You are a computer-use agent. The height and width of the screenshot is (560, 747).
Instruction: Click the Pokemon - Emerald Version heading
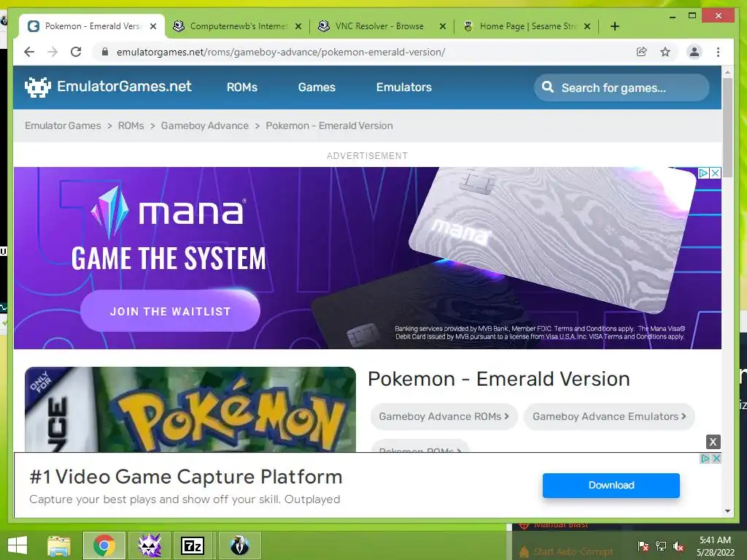coord(499,379)
